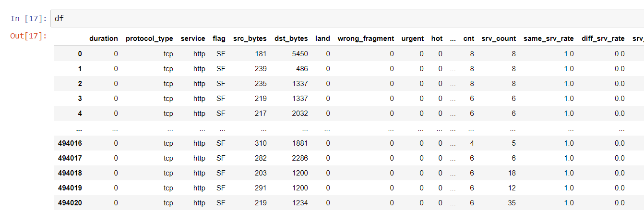The image size is (644, 213).
Task: Click row index 1
Action: coord(80,69)
